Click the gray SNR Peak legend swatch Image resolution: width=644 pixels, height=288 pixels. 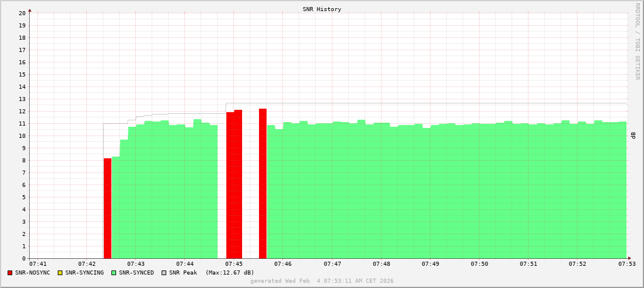click(x=164, y=273)
